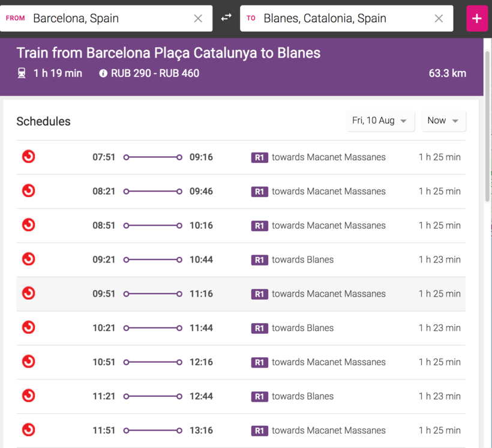The height and width of the screenshot is (448, 492).
Task: Choose the 08:51 towards Macanet Massanes train
Action: coord(240,226)
